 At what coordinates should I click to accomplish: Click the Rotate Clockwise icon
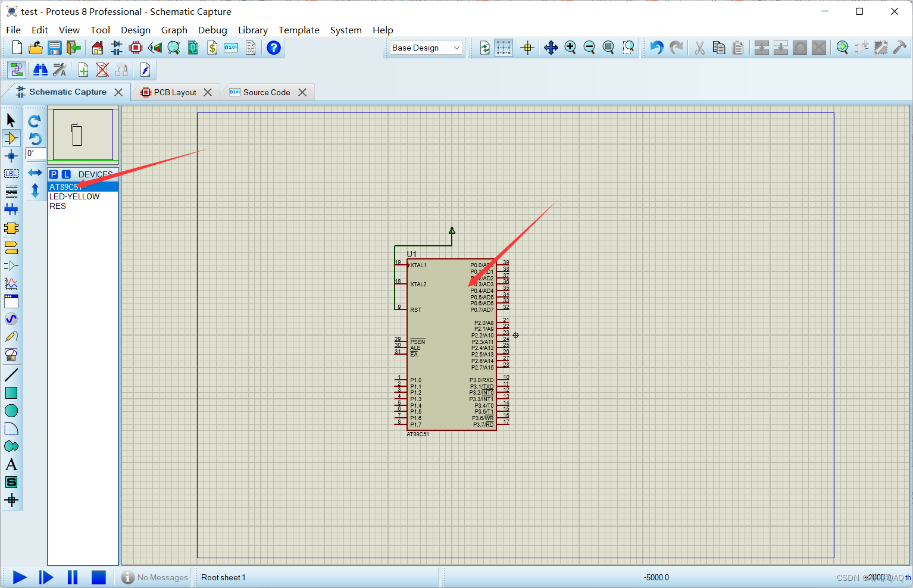[35, 121]
